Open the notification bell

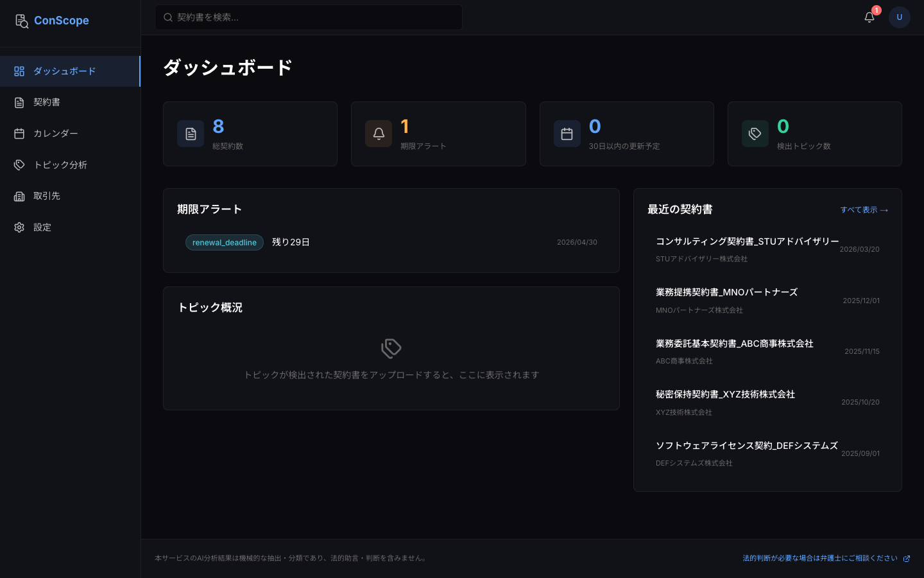(x=869, y=17)
